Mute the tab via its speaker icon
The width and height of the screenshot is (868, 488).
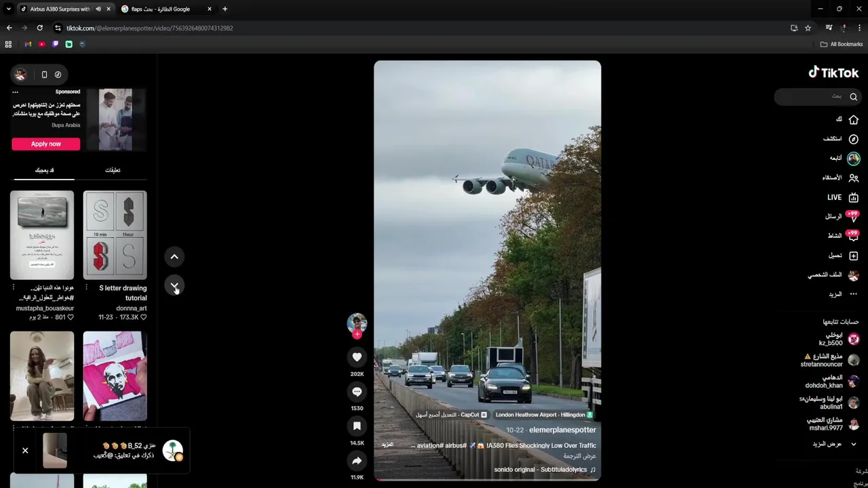(98, 9)
